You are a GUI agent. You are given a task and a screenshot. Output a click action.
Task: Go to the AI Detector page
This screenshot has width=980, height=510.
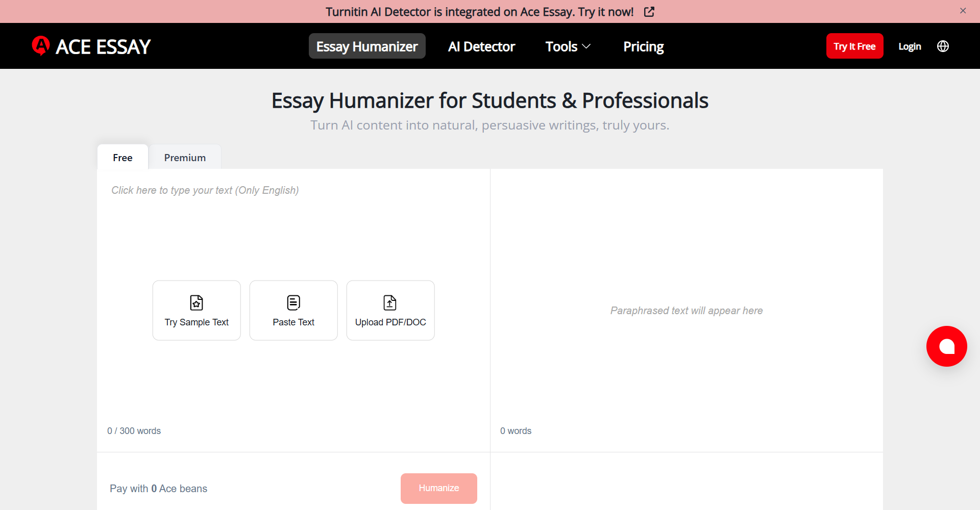[481, 46]
